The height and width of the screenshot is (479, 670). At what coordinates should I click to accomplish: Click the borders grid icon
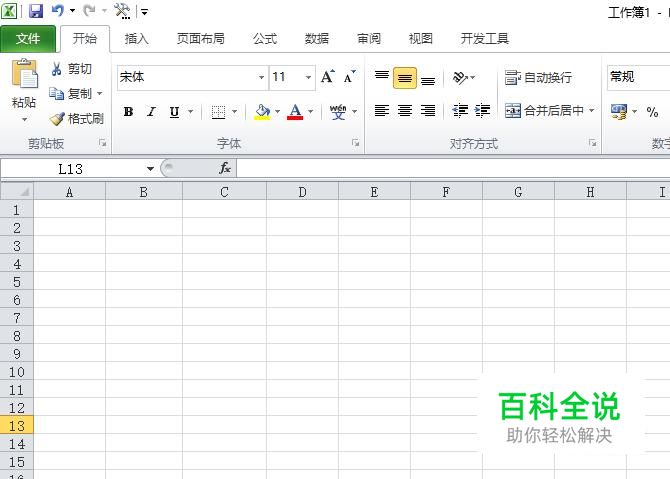(218, 112)
